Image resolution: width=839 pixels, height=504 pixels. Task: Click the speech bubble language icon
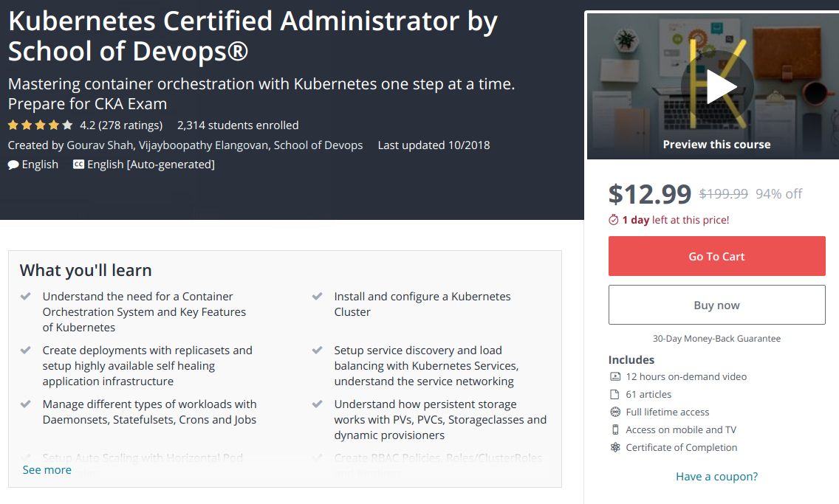pos(13,165)
